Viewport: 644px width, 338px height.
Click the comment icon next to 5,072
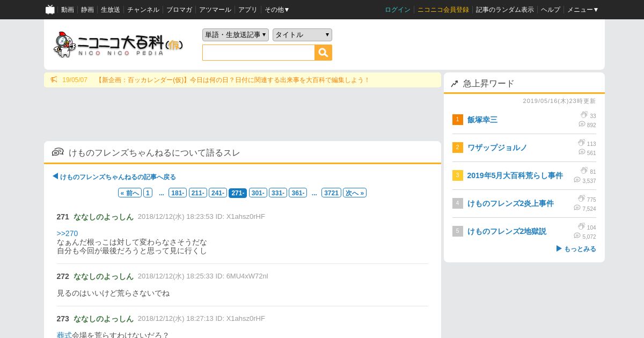(x=577, y=236)
